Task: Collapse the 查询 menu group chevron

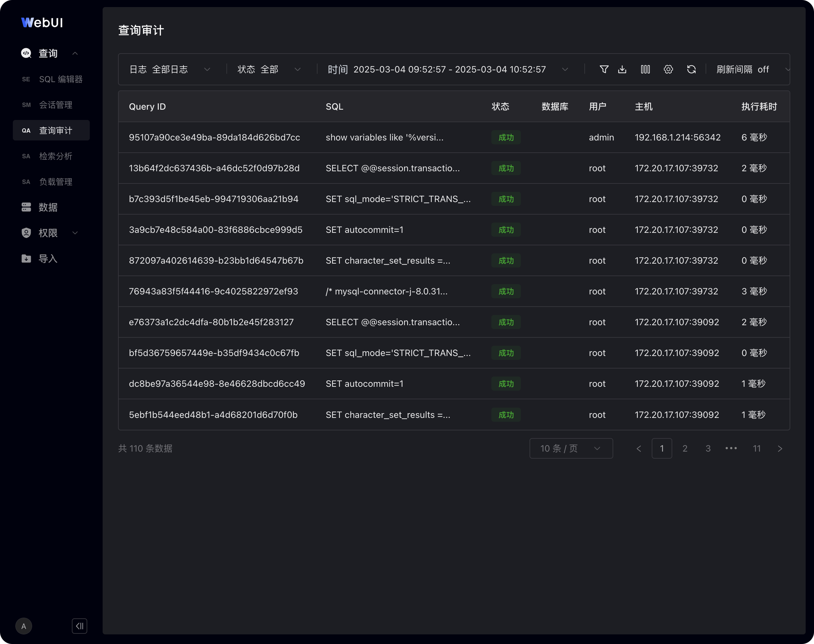Action: pos(75,54)
